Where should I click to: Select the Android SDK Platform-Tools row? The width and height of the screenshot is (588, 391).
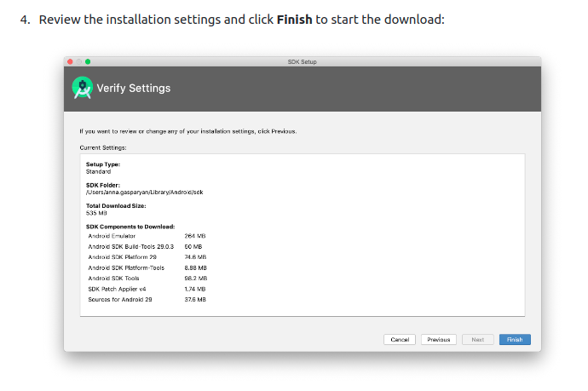(147, 267)
